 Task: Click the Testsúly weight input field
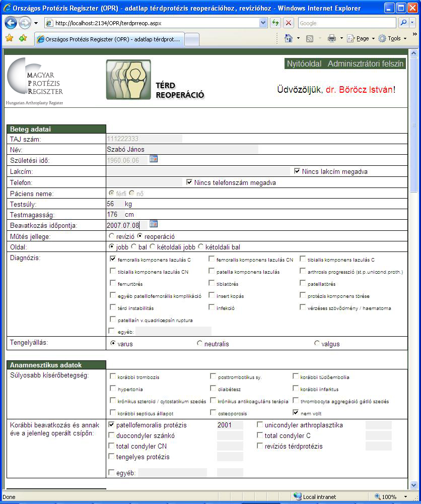[x=115, y=204]
